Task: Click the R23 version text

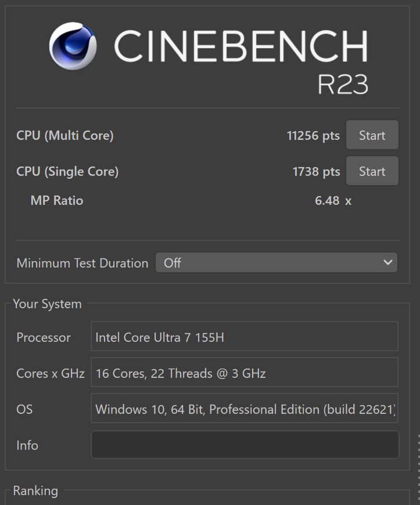Action: point(343,84)
